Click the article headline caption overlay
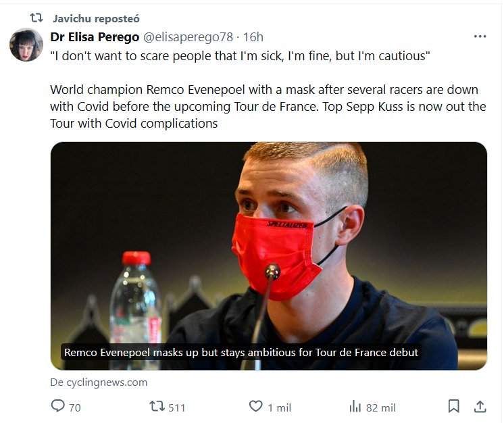 click(x=241, y=352)
